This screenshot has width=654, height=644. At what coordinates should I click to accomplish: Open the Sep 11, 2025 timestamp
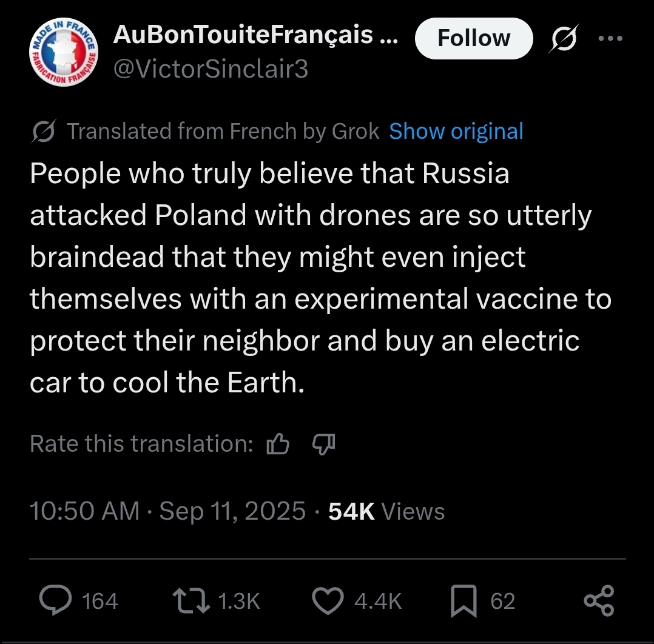pos(232,511)
